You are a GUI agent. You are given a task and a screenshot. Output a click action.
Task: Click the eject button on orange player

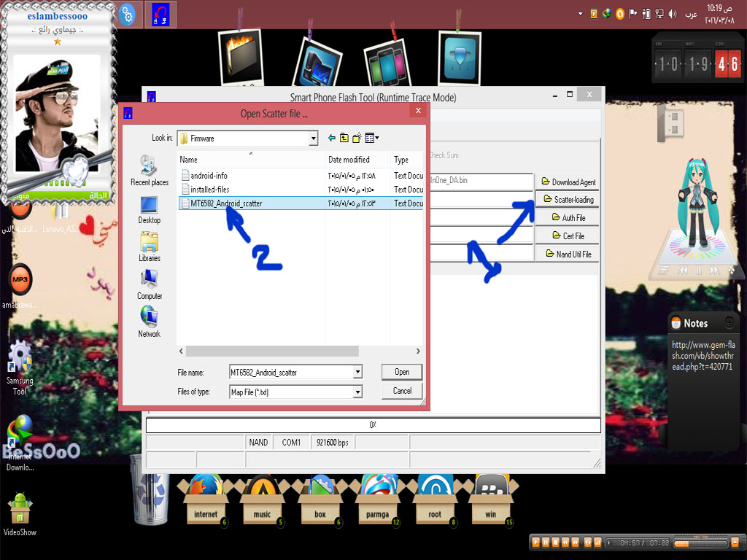[735, 542]
